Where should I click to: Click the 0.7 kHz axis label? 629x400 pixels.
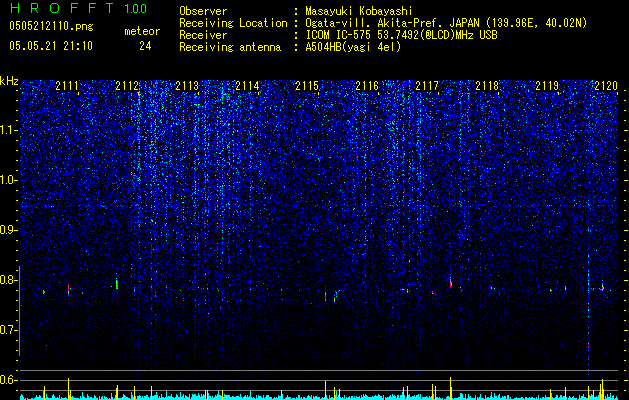pyautogui.click(x=7, y=330)
